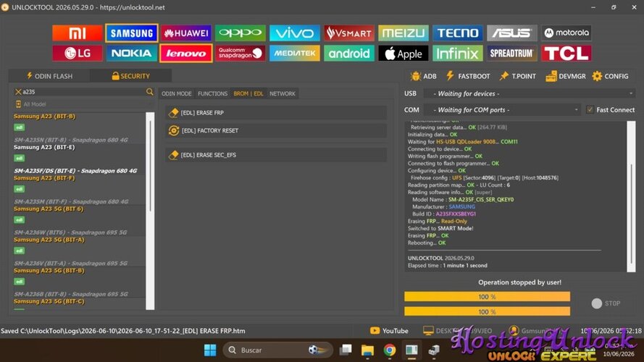Screen dimensions: 644x362
Task: Open the YouTube link in status bar
Action: [x=389, y=330]
